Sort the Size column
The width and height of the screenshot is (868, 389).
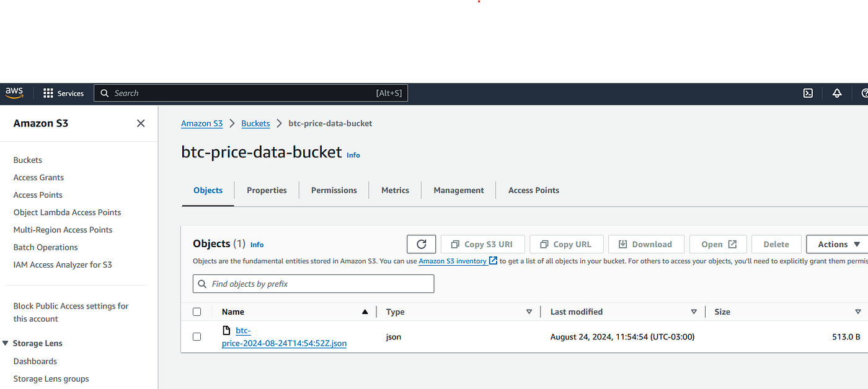(x=858, y=312)
